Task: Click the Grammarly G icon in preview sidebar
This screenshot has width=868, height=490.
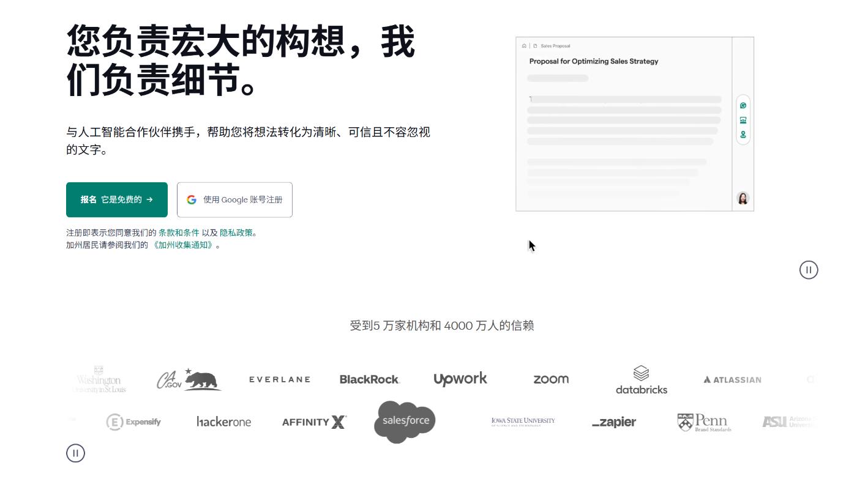Action: click(743, 106)
